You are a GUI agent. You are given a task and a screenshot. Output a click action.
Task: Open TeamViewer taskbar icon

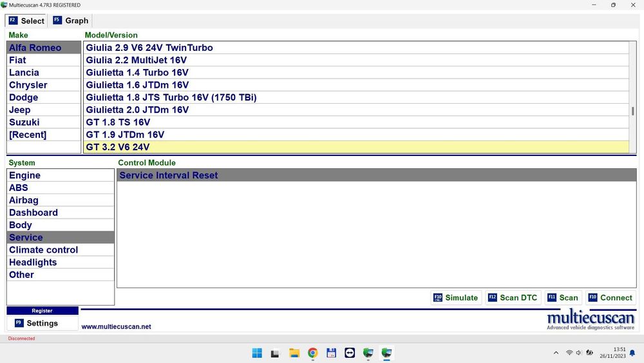pyautogui.click(x=350, y=353)
